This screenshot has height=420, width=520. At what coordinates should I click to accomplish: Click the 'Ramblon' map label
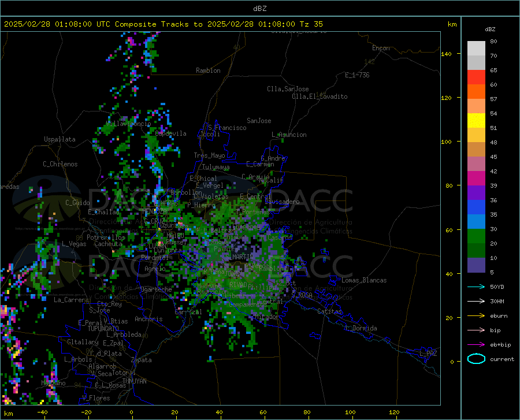(208, 70)
